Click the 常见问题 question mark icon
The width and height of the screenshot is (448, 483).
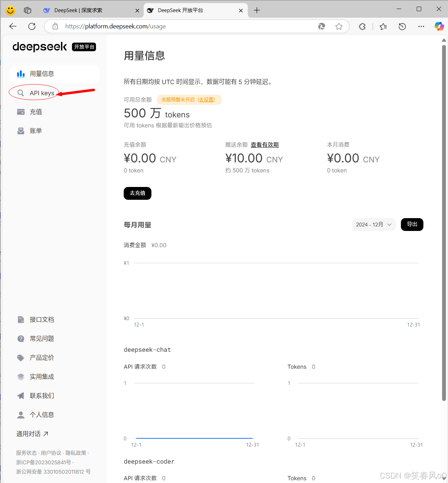click(21, 339)
